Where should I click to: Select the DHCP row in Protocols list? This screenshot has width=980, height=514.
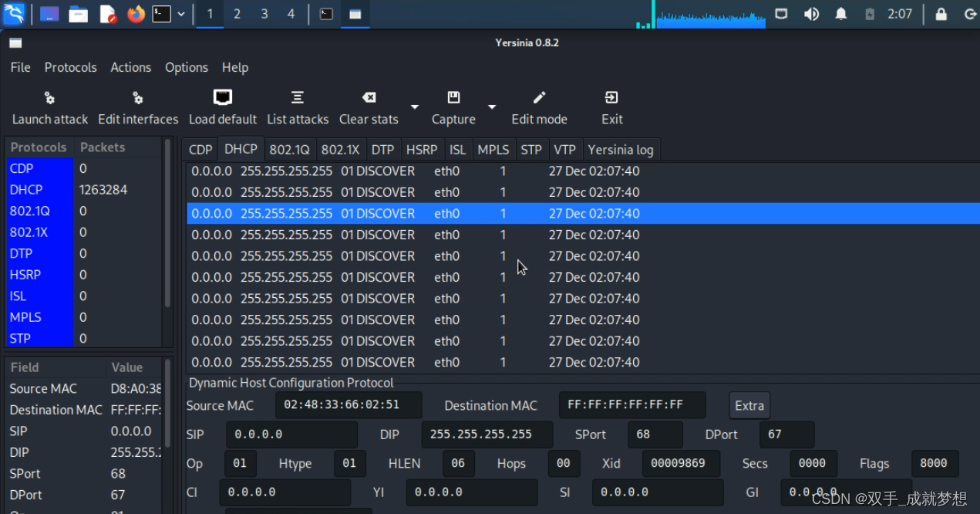pos(85,190)
